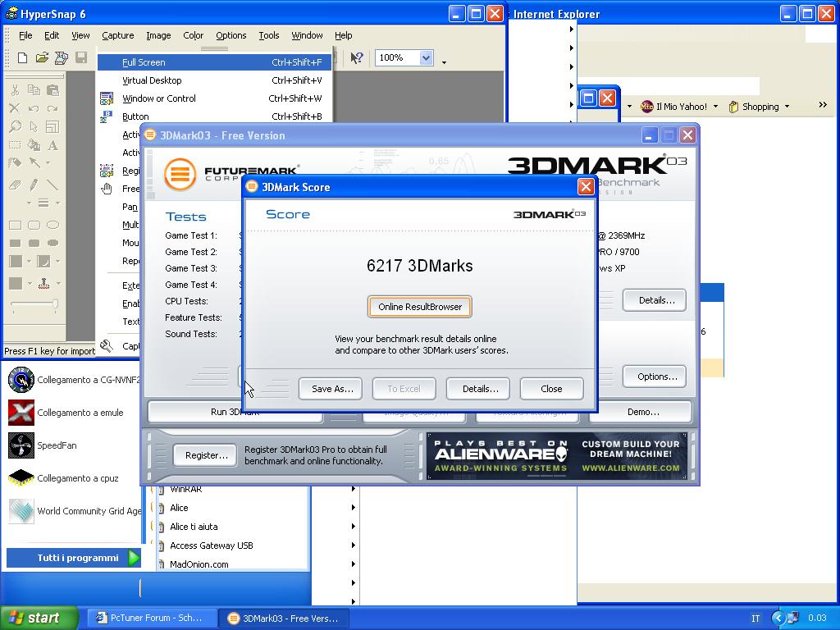
Task: Click the Paste clipboard icon
Action: pos(52,90)
